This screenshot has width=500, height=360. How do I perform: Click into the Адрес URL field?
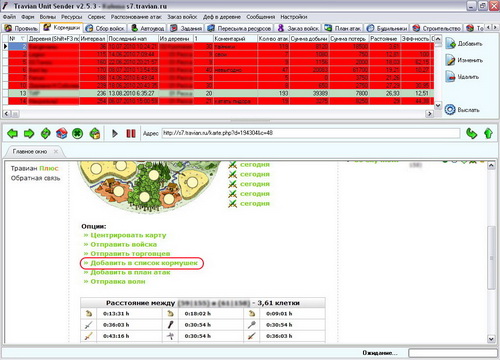tap(311, 133)
